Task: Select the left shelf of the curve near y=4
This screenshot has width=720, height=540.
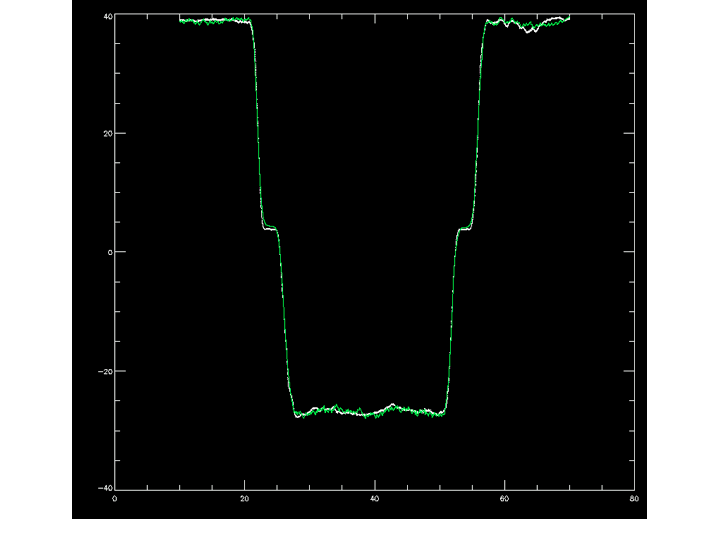Action: coord(270,228)
